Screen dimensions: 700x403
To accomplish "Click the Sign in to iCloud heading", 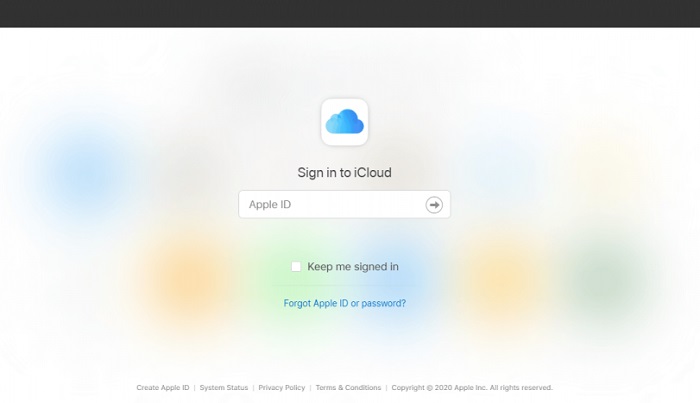I will pos(344,173).
